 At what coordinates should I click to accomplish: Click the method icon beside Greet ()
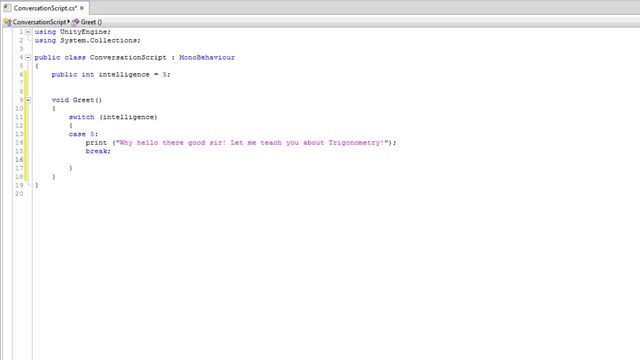point(76,22)
